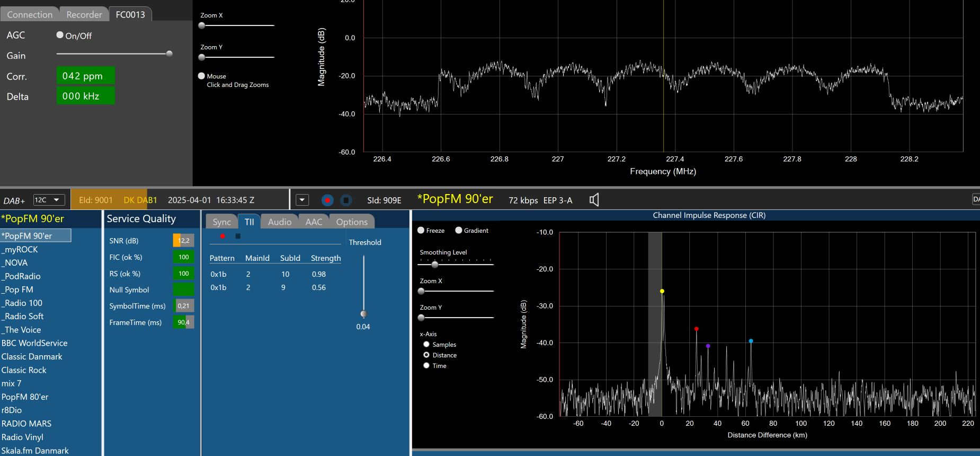Screen dimensions: 980x456
Task: Mute audio with the speaker icon
Action: tap(594, 200)
